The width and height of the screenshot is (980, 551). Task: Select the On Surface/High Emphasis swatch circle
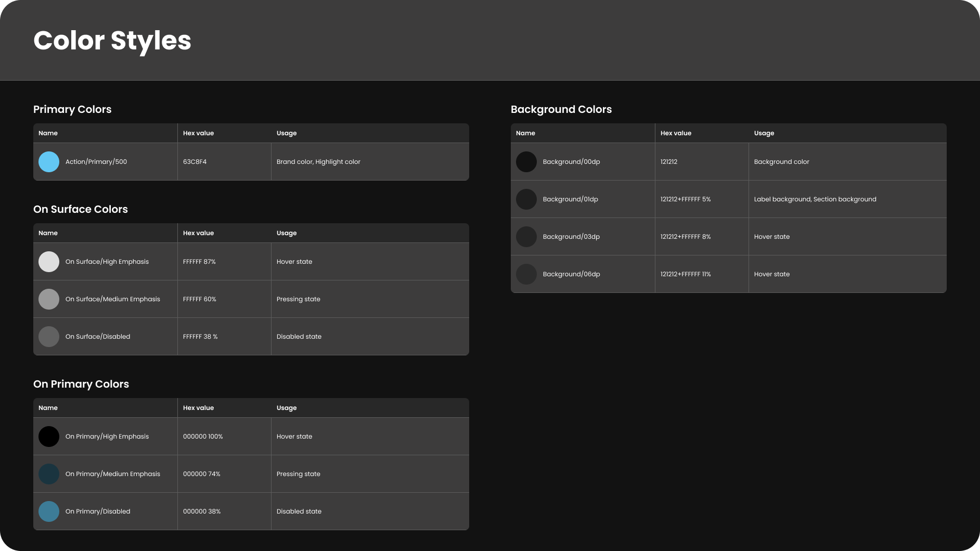[x=49, y=262]
